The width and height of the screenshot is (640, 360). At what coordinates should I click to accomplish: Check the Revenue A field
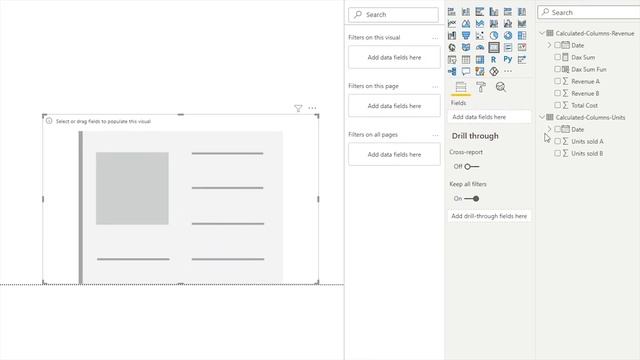point(557,81)
